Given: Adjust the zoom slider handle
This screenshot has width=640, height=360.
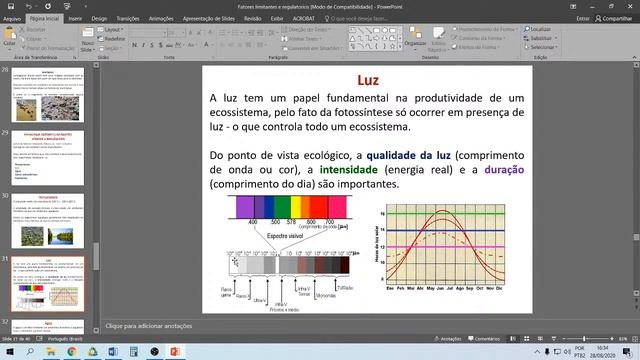Looking at the screenshot, I should pyautogui.click(x=584, y=339).
